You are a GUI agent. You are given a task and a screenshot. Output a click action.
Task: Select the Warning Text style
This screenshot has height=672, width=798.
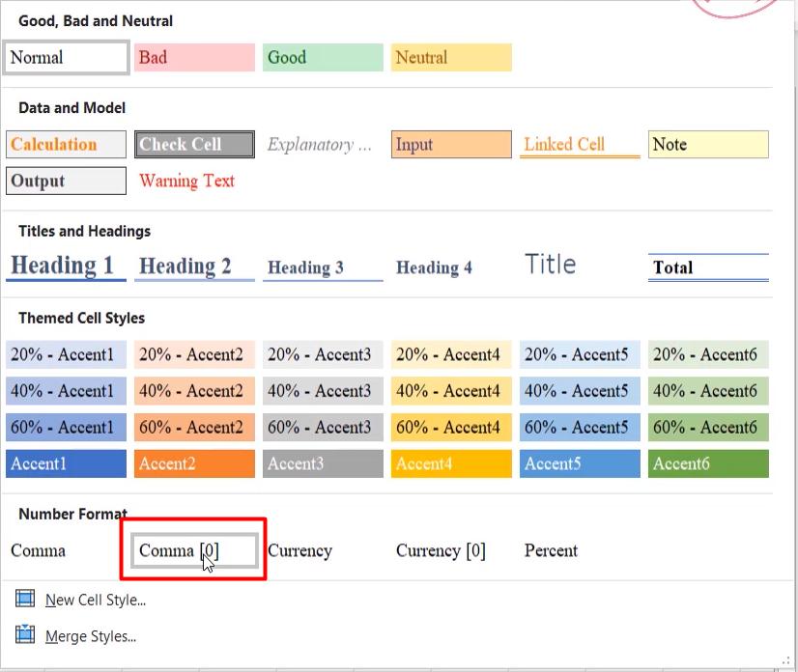(186, 181)
